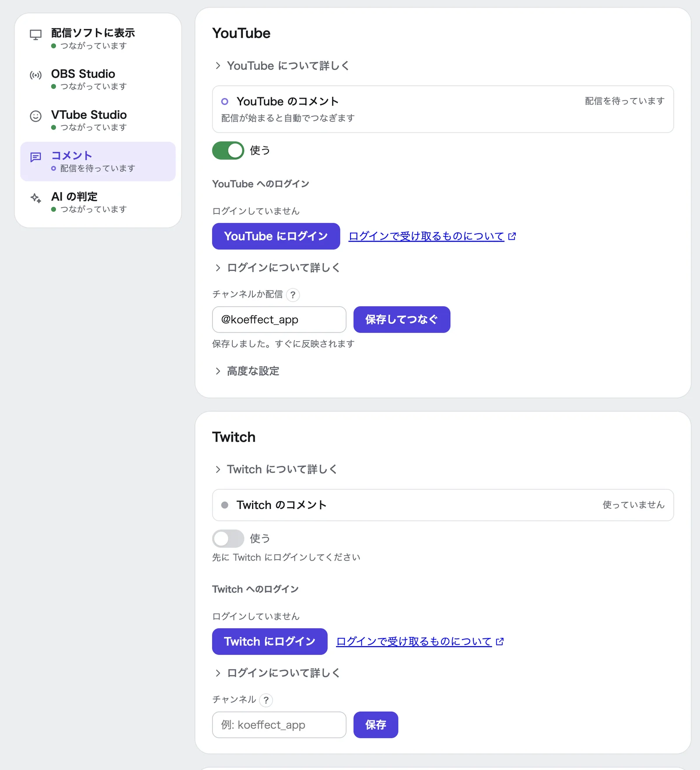This screenshot has height=770, width=700.
Task: Turn off the YouTube 使う toggle
Action: [228, 150]
